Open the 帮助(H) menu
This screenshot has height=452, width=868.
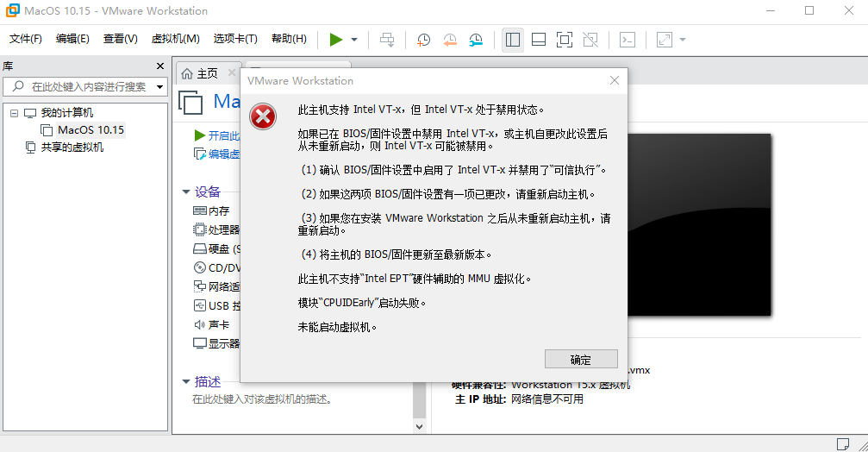coord(289,39)
